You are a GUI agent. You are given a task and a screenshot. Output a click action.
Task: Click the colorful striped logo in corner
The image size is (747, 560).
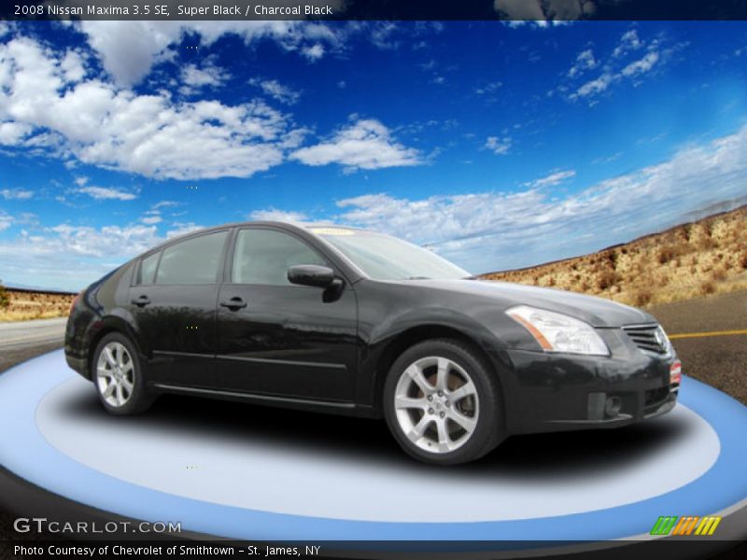click(x=685, y=525)
